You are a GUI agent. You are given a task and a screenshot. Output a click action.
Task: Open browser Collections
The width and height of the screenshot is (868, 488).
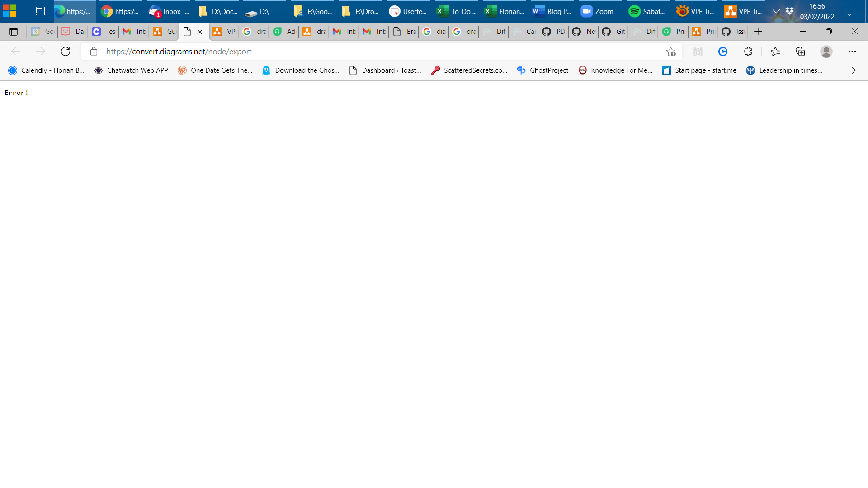(800, 51)
